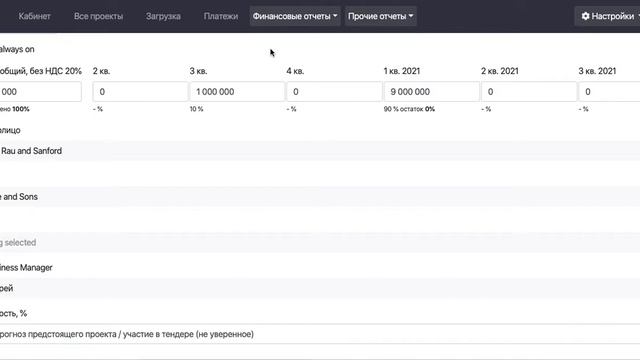Focus the 1 кв. 2021 field with 9 000 000
This screenshot has width=640, height=360.
click(x=431, y=92)
